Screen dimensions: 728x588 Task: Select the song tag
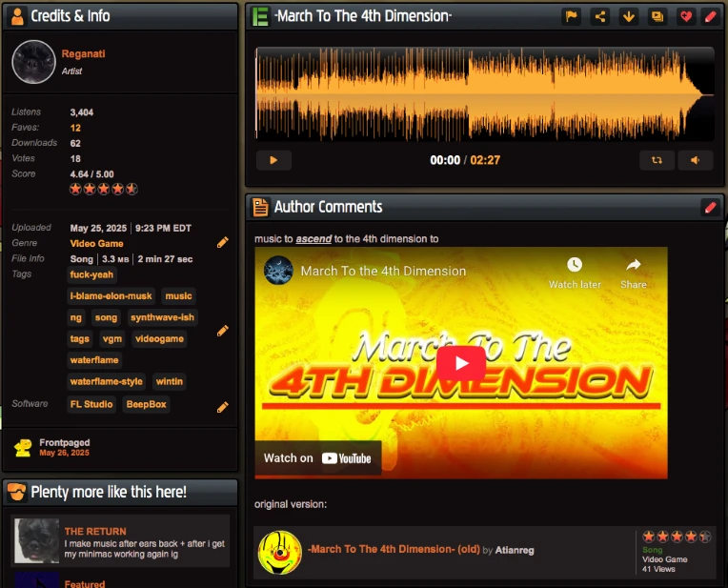[x=107, y=317]
